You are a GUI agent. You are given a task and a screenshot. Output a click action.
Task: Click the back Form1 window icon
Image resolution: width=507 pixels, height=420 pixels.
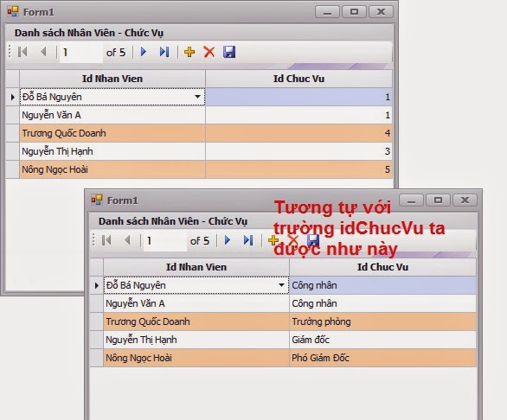13,11
